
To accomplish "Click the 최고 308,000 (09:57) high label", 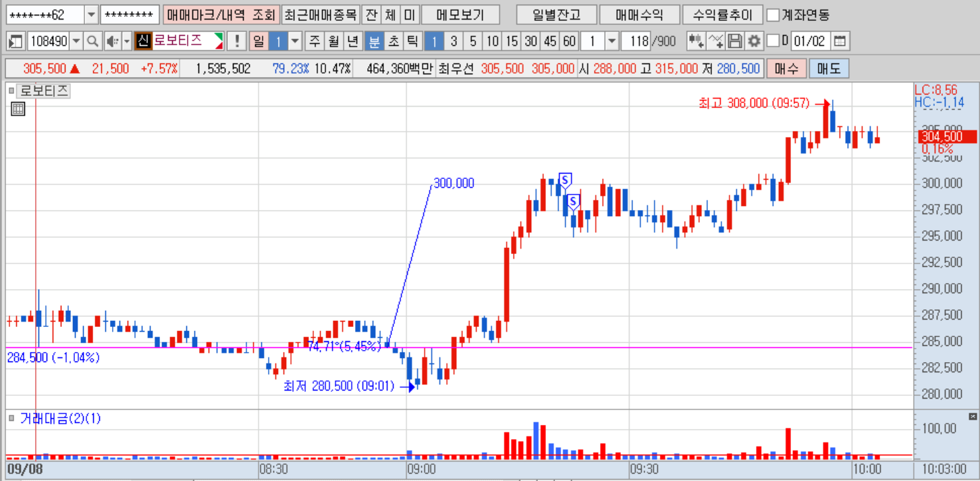I will pyautogui.click(x=754, y=103).
